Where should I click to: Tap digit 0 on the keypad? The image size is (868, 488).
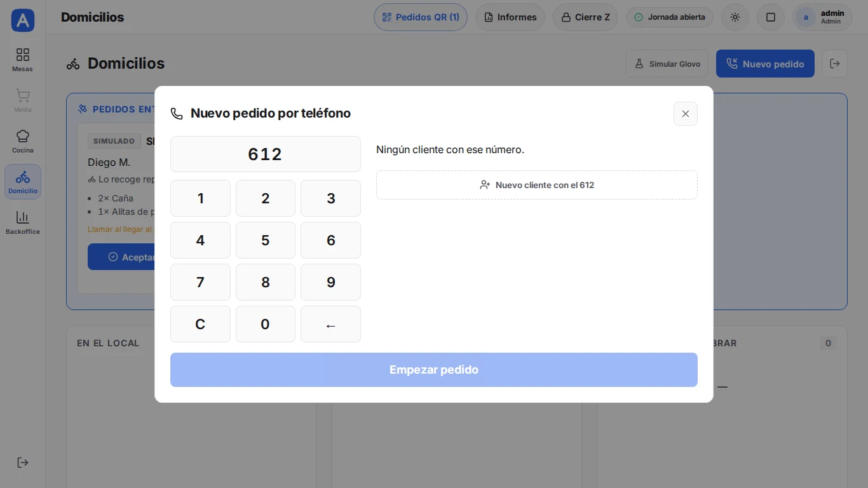tap(266, 324)
